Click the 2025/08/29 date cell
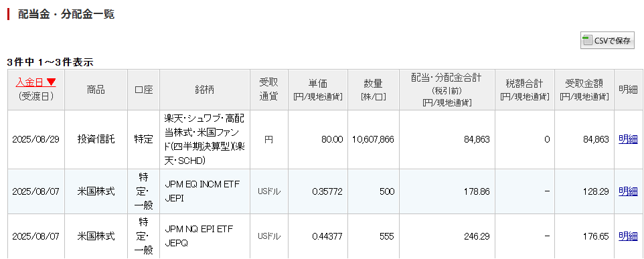The image size is (644, 259). [x=35, y=140]
